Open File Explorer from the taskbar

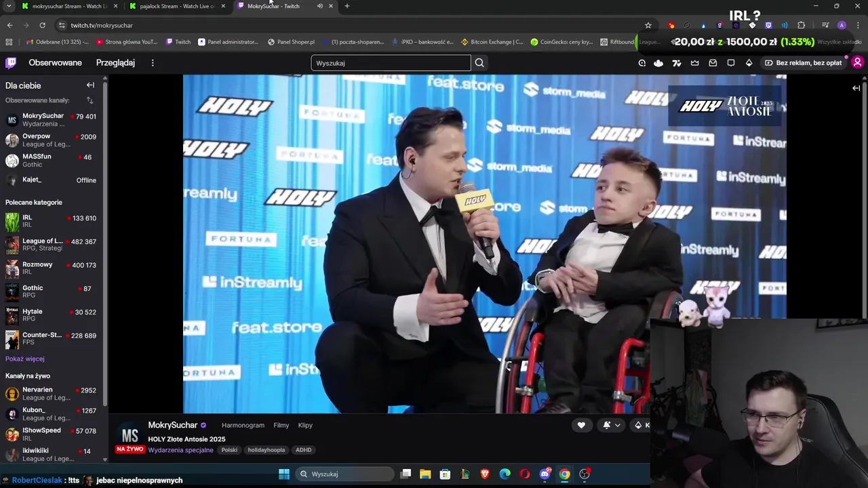click(x=425, y=474)
